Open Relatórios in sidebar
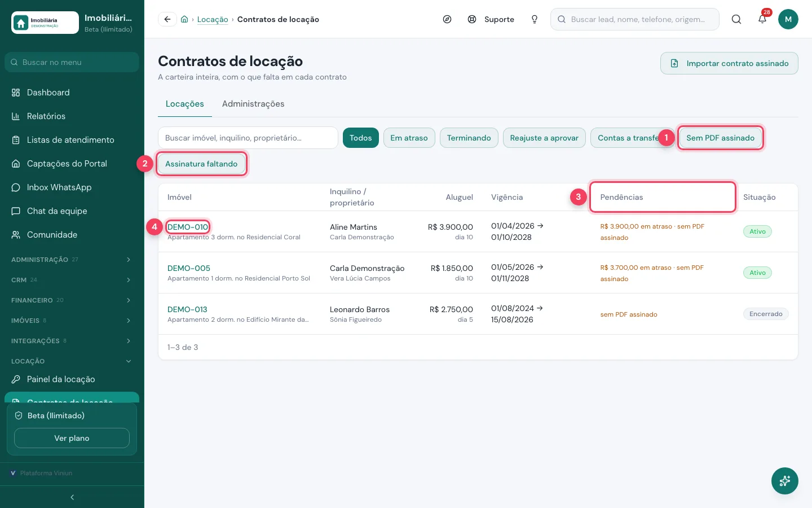The image size is (812, 508). coord(72,116)
